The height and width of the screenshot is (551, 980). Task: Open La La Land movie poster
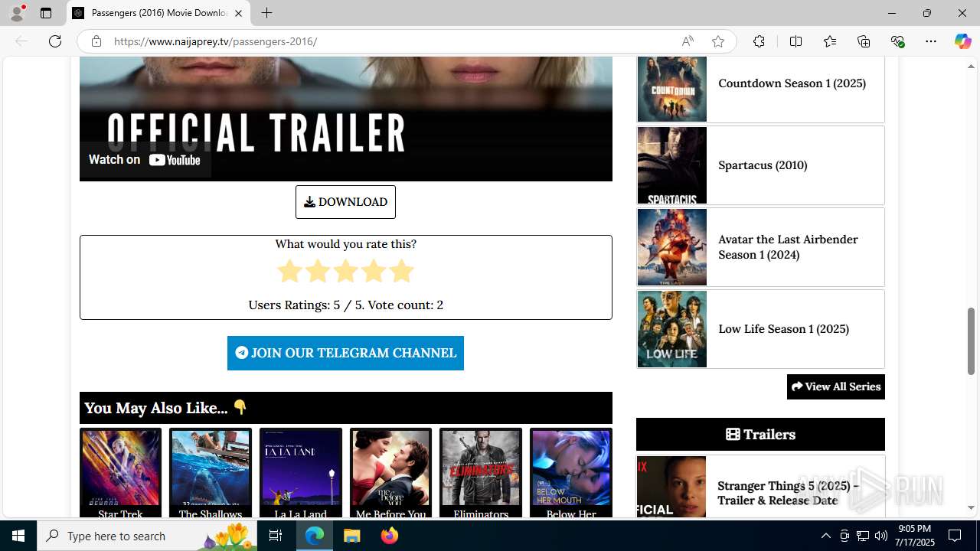301,467
